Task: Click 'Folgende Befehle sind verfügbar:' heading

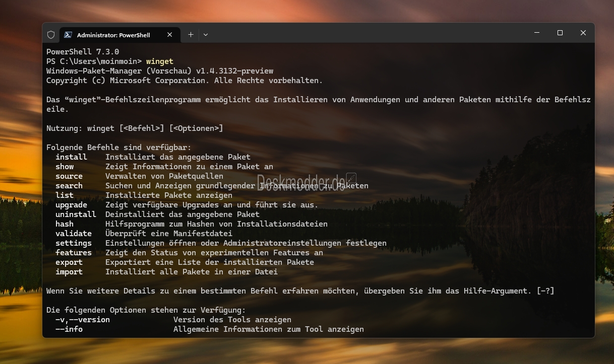Action: tap(119, 148)
